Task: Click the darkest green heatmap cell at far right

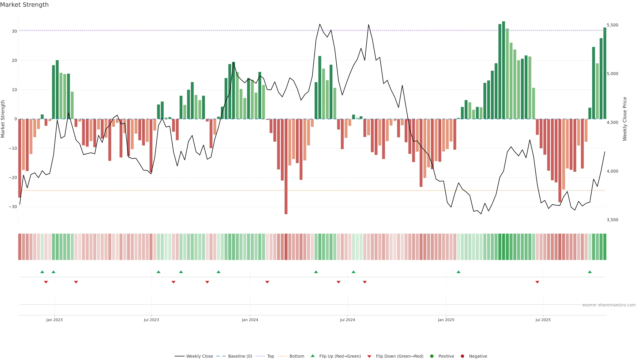Action: (x=605, y=247)
